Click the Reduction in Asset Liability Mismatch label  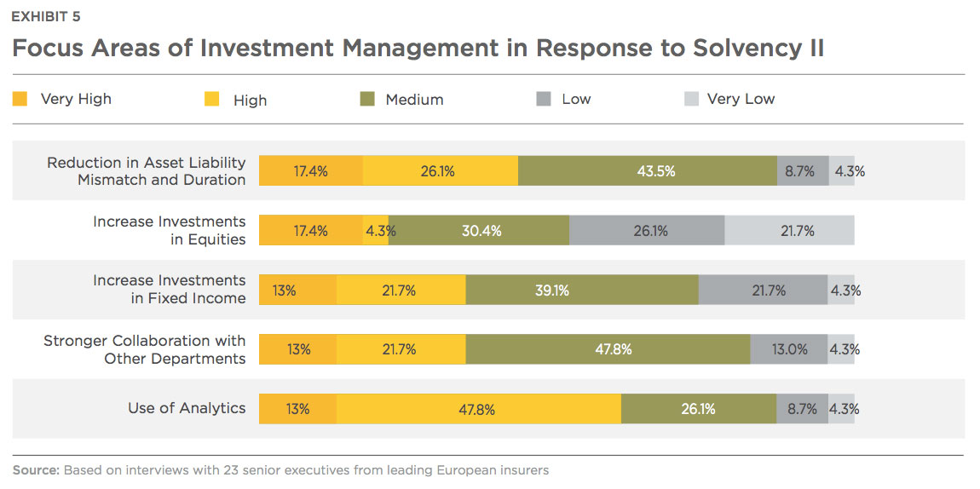click(x=147, y=171)
